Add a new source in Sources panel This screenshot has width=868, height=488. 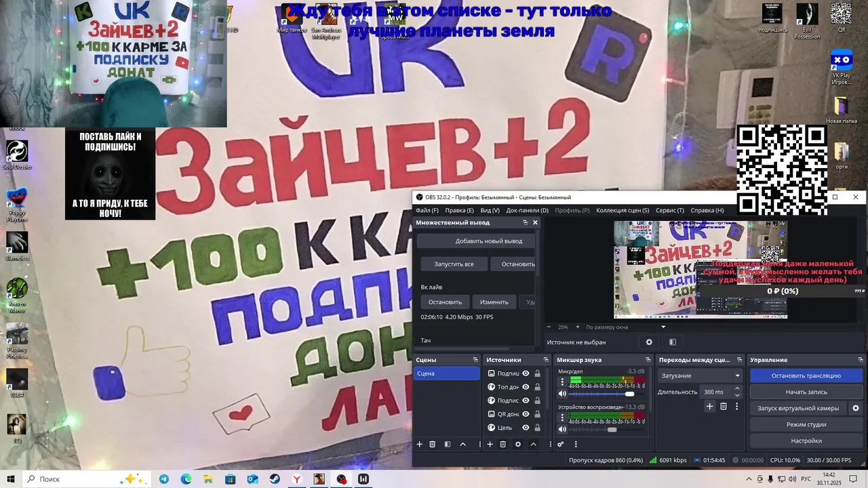(x=490, y=445)
